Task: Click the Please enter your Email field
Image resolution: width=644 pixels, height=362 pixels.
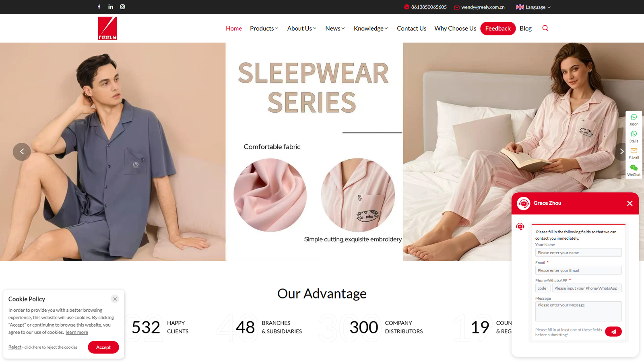Action: click(x=578, y=270)
